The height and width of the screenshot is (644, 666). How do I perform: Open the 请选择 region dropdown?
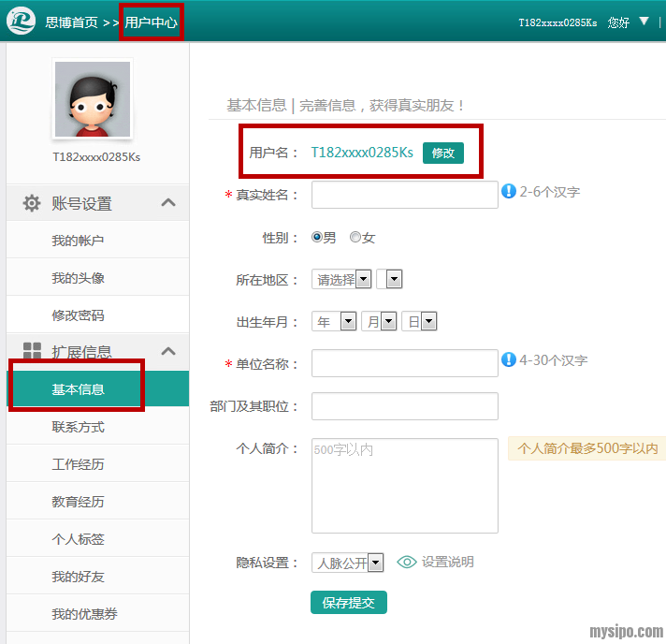341,279
